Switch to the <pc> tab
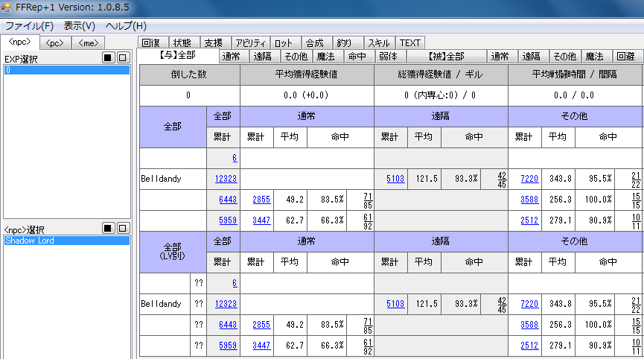The height and width of the screenshot is (359, 644). (54, 42)
